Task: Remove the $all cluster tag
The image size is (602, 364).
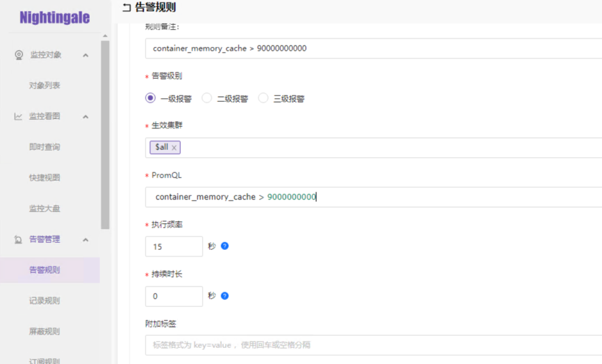Action: (174, 147)
